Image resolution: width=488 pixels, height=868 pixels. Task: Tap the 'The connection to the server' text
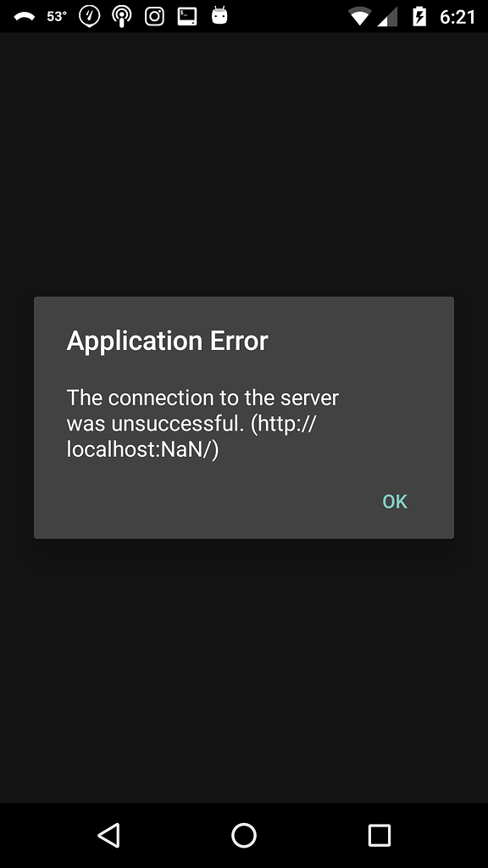[202, 398]
